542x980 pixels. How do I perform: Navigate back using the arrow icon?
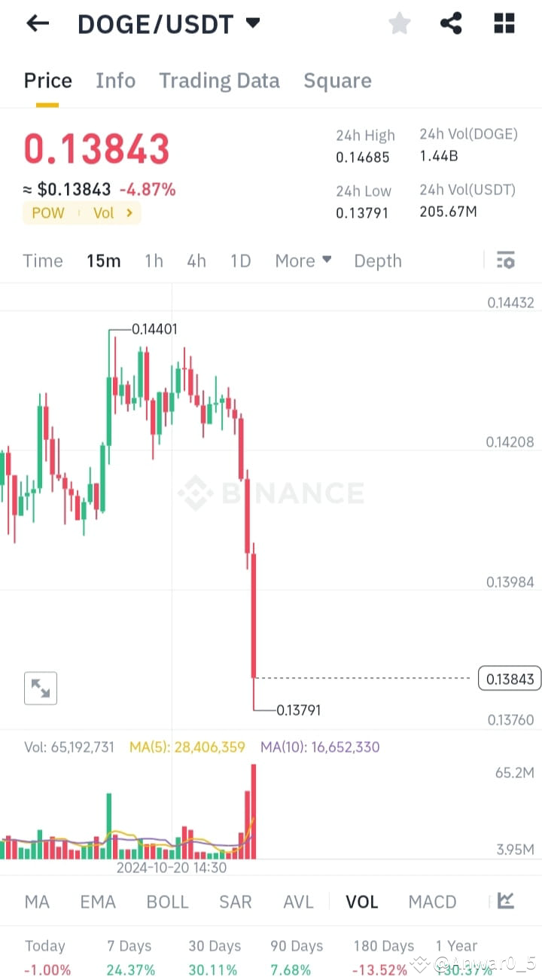[36, 23]
